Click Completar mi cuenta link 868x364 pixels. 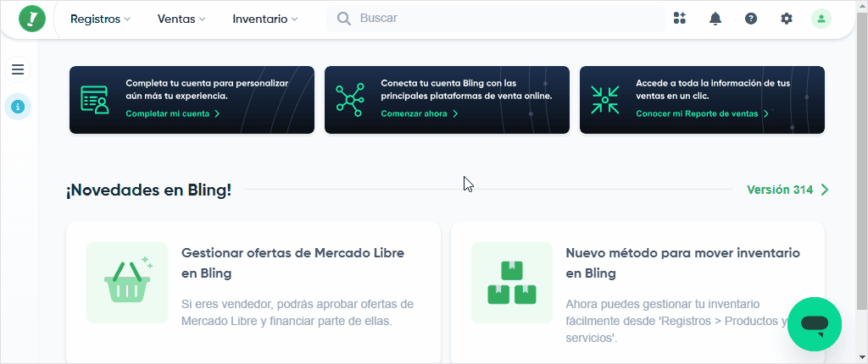coord(173,114)
